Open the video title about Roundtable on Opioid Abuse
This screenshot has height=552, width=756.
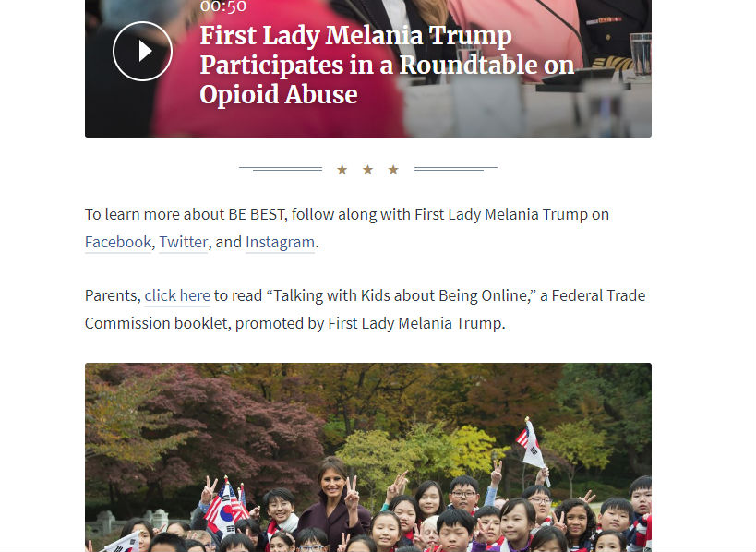tap(387, 65)
